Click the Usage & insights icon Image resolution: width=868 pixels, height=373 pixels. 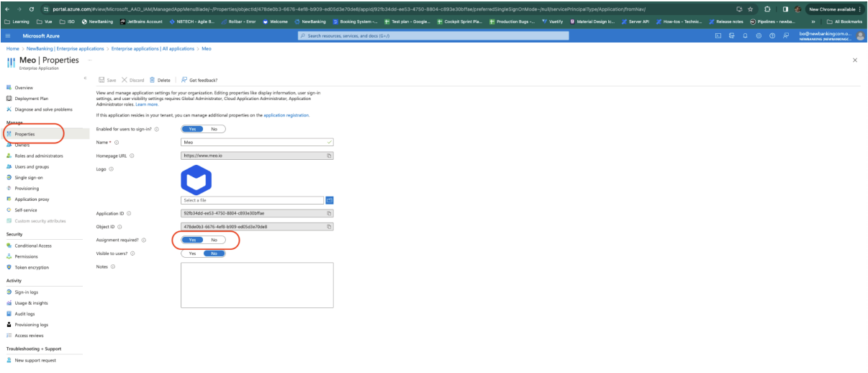click(x=9, y=303)
